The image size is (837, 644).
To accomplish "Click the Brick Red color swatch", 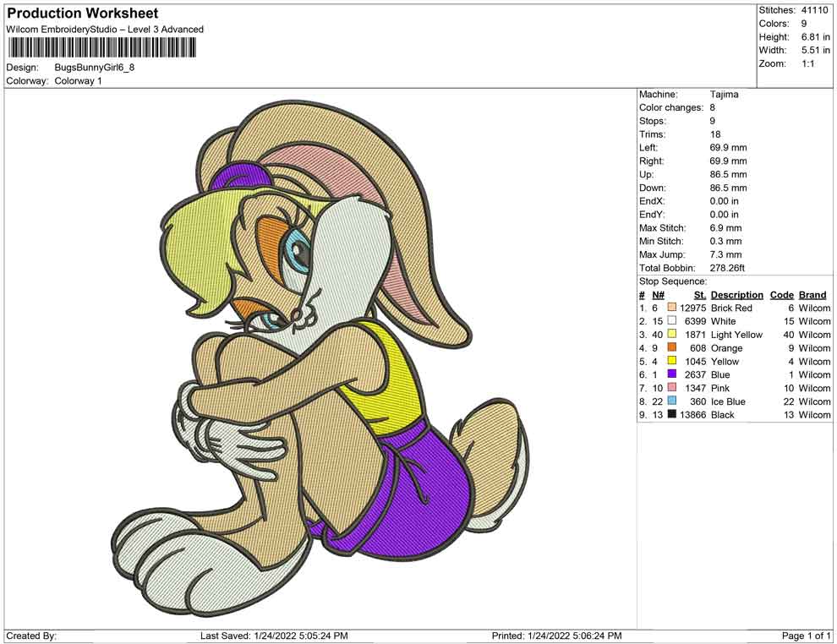I will [x=672, y=308].
